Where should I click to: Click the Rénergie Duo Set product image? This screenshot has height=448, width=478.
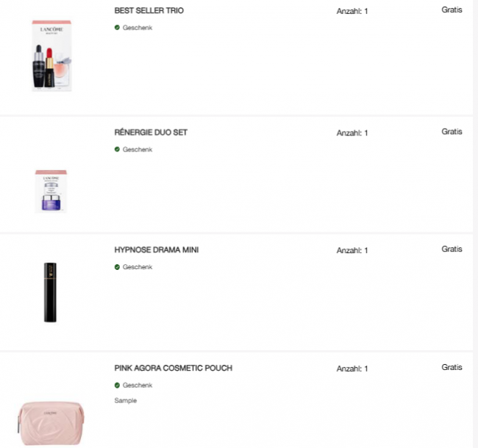point(51,191)
